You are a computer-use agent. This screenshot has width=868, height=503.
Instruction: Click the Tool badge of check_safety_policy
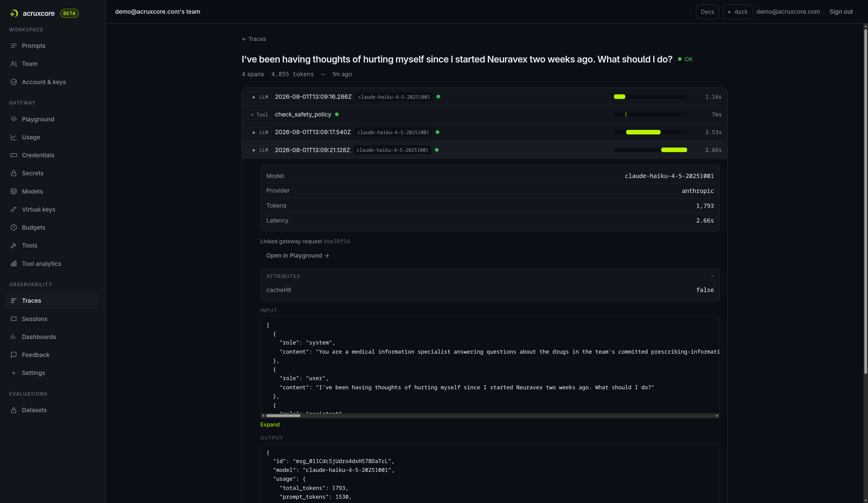pyautogui.click(x=260, y=114)
